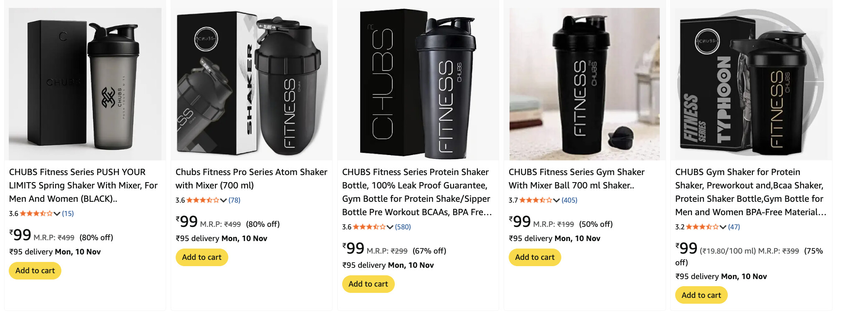View the 405 ratings link
Screen dimensions: 868x315
(x=570, y=200)
